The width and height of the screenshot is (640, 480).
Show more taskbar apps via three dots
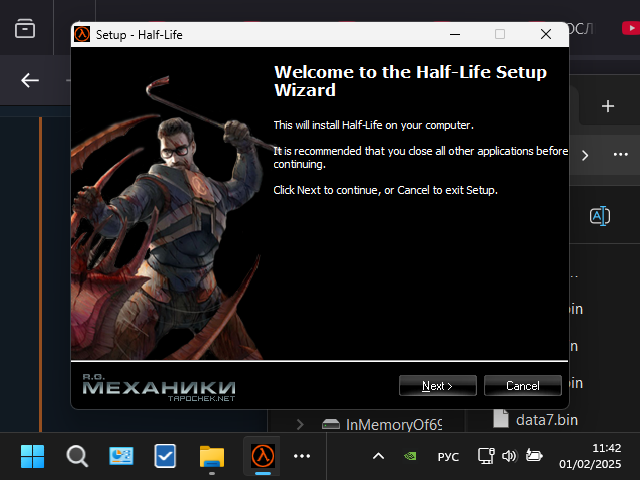[x=302, y=456]
